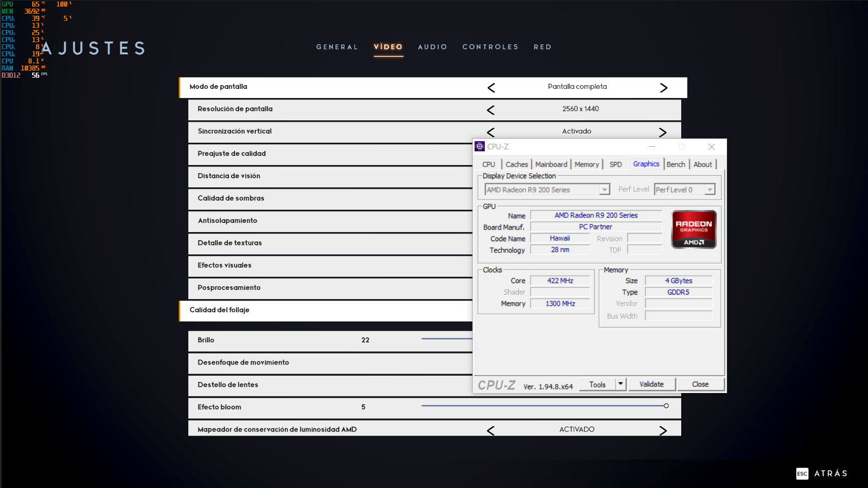
Task: Select the Calidad del follaje row
Action: pos(326,311)
